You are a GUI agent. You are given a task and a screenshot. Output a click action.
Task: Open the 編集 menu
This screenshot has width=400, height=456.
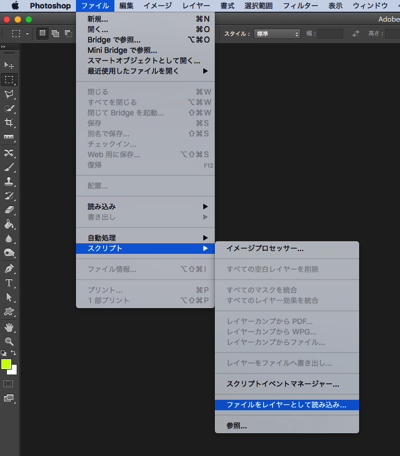(126, 6)
